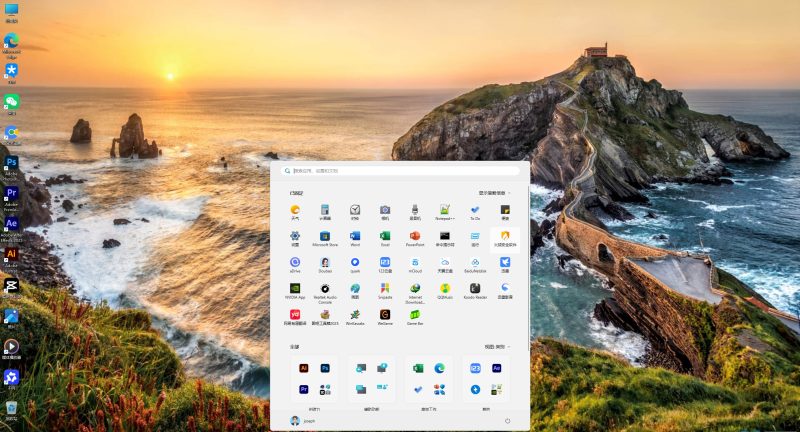Open PowerPoint in the pinned apps
Screen dimensions: 800x432
(415, 236)
